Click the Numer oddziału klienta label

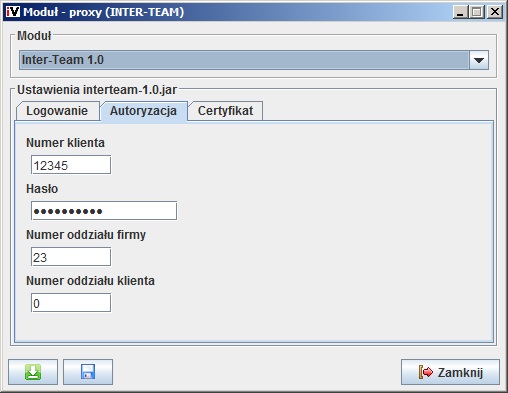pos(90,281)
